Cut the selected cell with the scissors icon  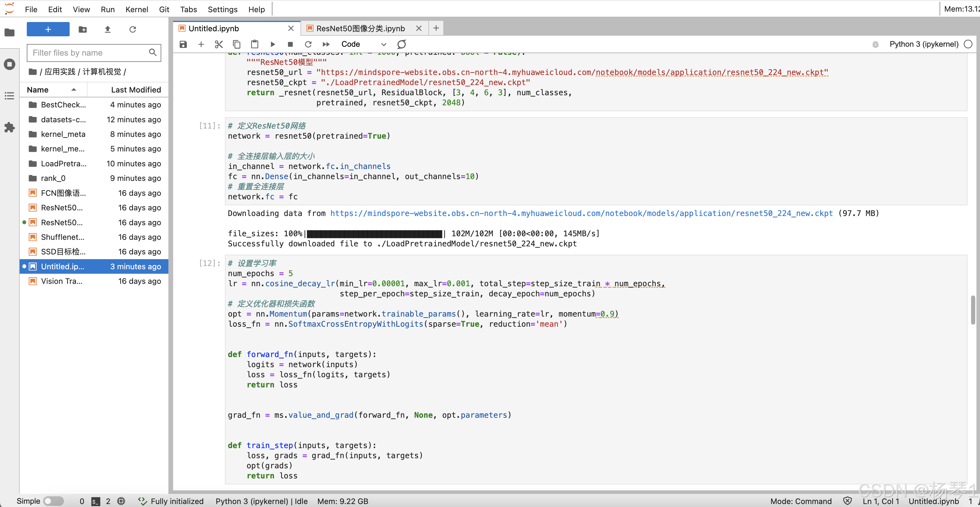coord(218,44)
